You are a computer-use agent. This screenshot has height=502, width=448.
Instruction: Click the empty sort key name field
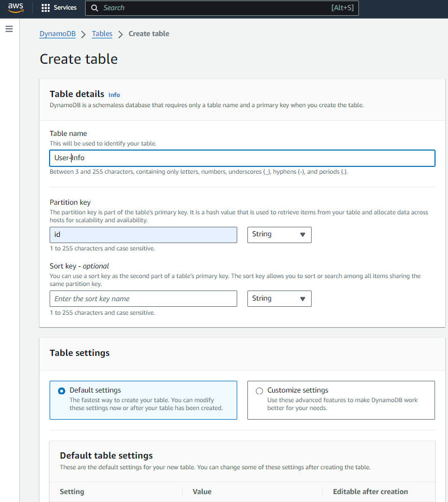pos(143,298)
